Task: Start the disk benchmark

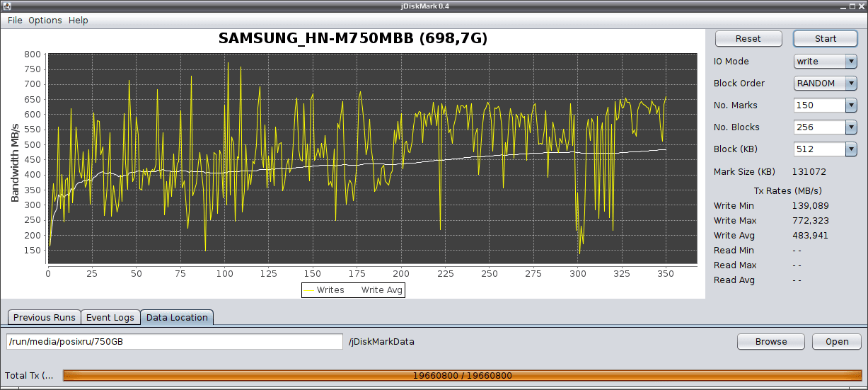Action: coord(826,39)
